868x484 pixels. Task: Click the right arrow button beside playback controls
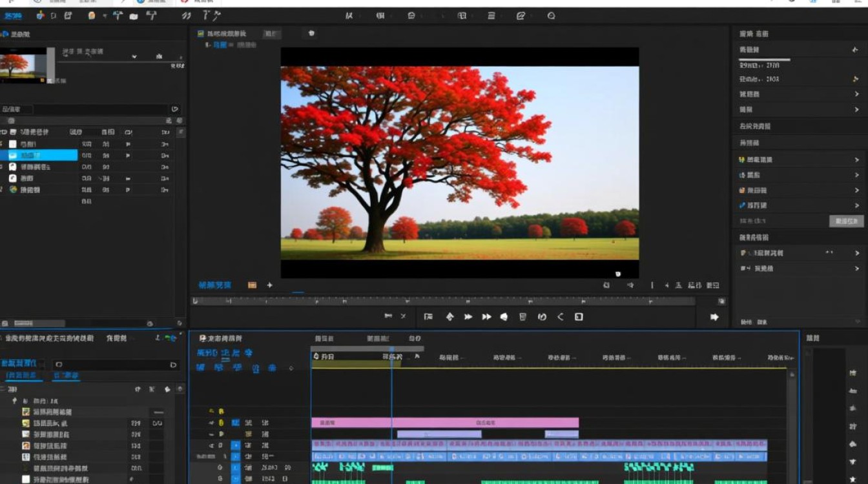pyautogui.click(x=714, y=317)
